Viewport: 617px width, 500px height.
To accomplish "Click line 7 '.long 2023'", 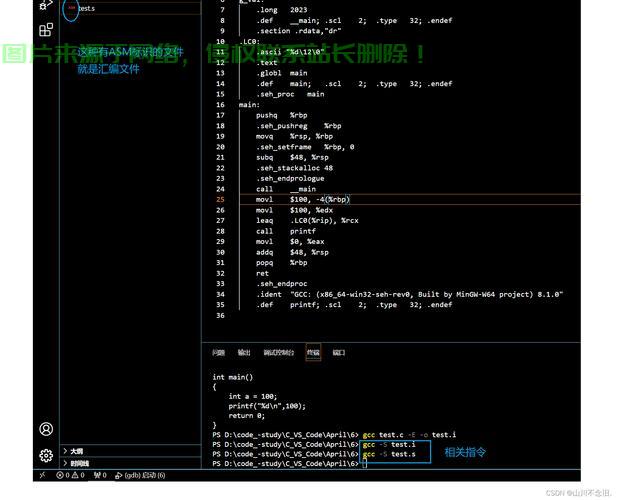I will pyautogui.click(x=281, y=10).
